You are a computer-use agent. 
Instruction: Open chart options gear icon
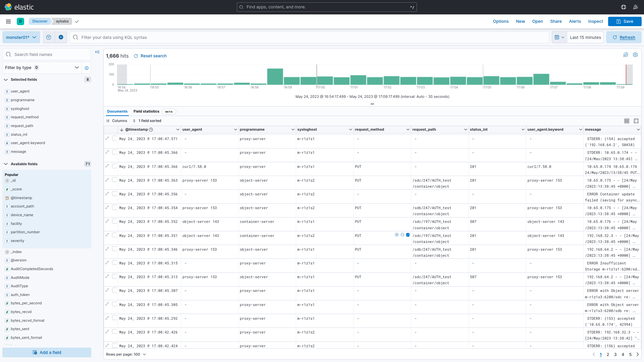635,55
